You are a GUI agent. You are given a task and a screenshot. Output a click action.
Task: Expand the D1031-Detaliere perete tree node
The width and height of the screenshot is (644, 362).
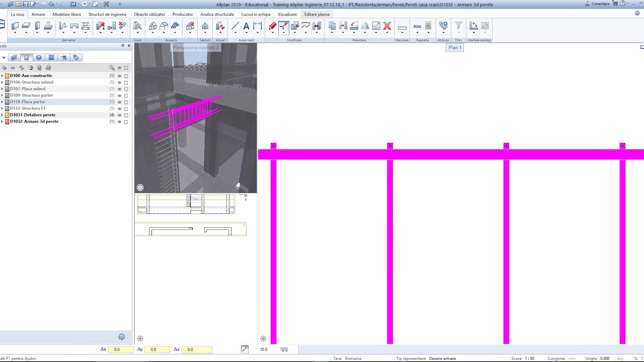coord(2,115)
